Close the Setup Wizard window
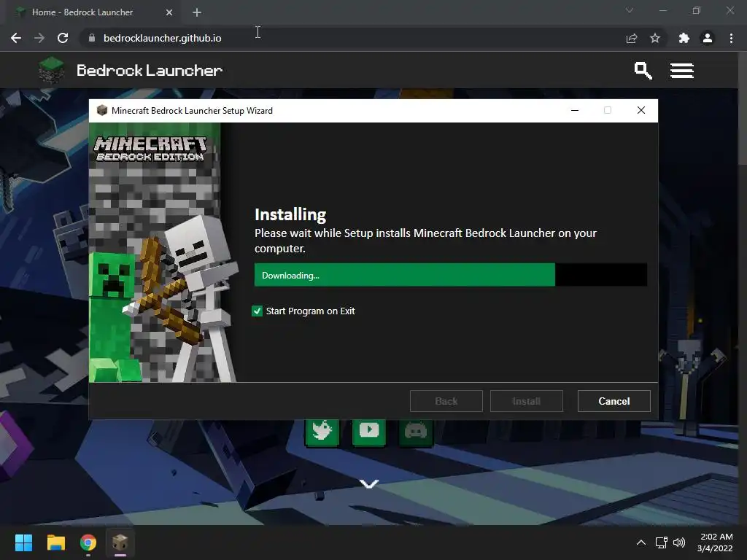The width and height of the screenshot is (747, 560). point(641,111)
